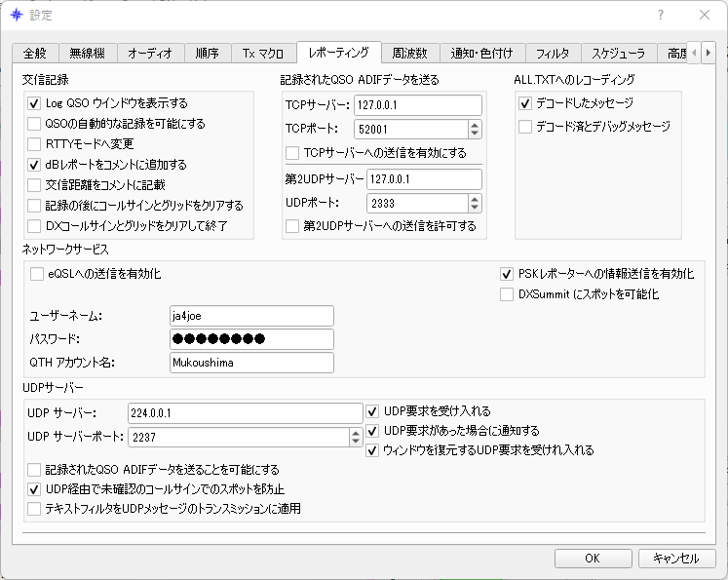Click the ユーザーネーム field ja4joe
Image resolution: width=728 pixels, height=580 pixels.
click(x=251, y=316)
